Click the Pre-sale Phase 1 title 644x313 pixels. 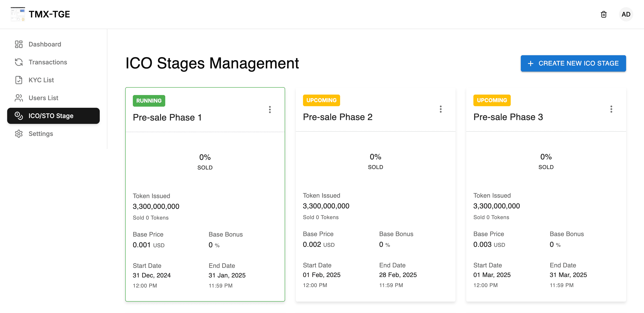(167, 117)
